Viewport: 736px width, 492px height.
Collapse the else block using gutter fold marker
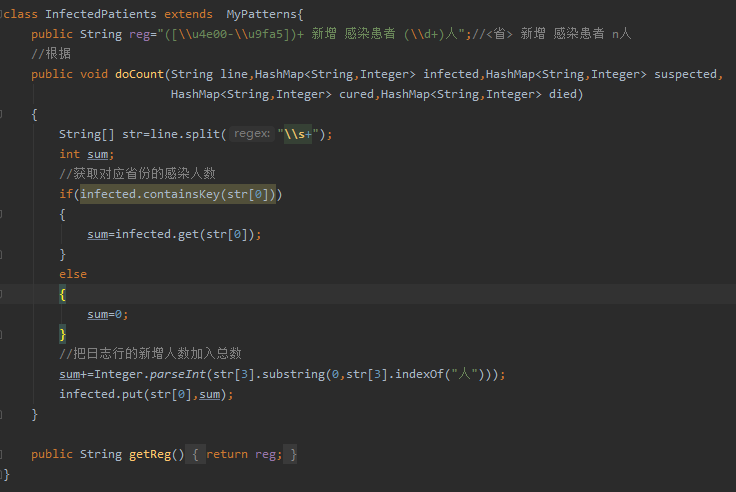3,294
